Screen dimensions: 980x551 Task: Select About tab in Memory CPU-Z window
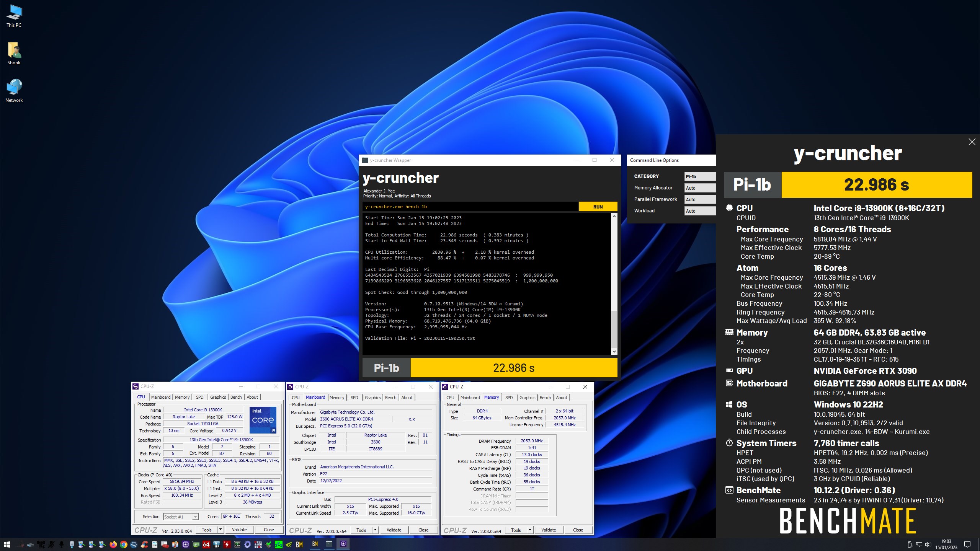(x=562, y=398)
